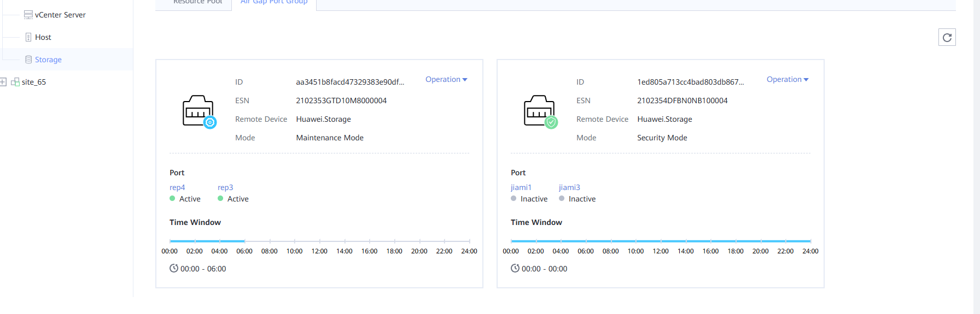Select Host in the navigation tree
Image resolution: width=980 pixels, height=314 pixels.
(43, 37)
